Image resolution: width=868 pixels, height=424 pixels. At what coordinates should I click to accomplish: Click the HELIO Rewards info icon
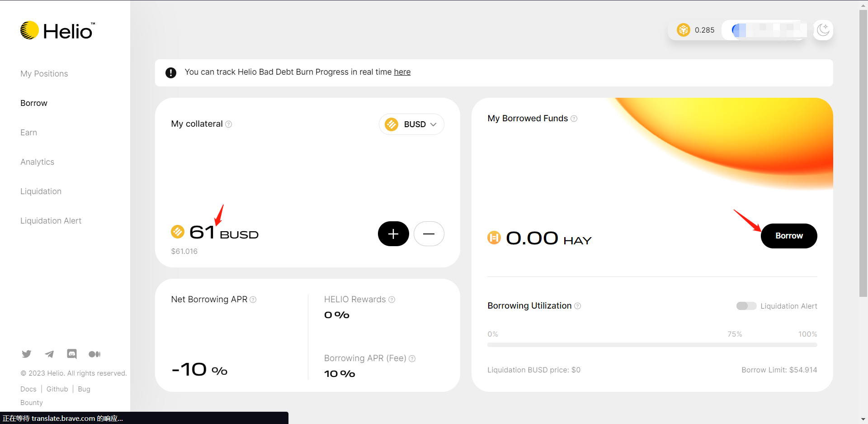(x=392, y=300)
